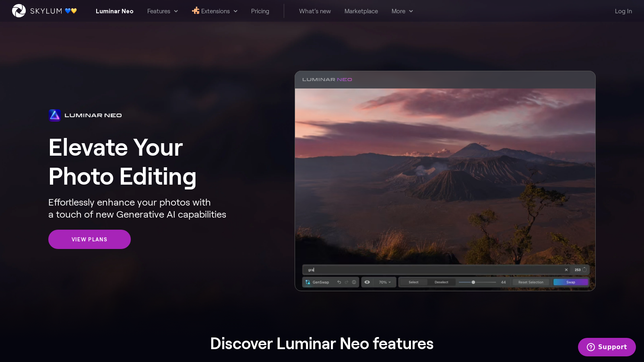Clear the prompt with the X icon
Viewport: 644px width, 362px height.
[566, 270]
